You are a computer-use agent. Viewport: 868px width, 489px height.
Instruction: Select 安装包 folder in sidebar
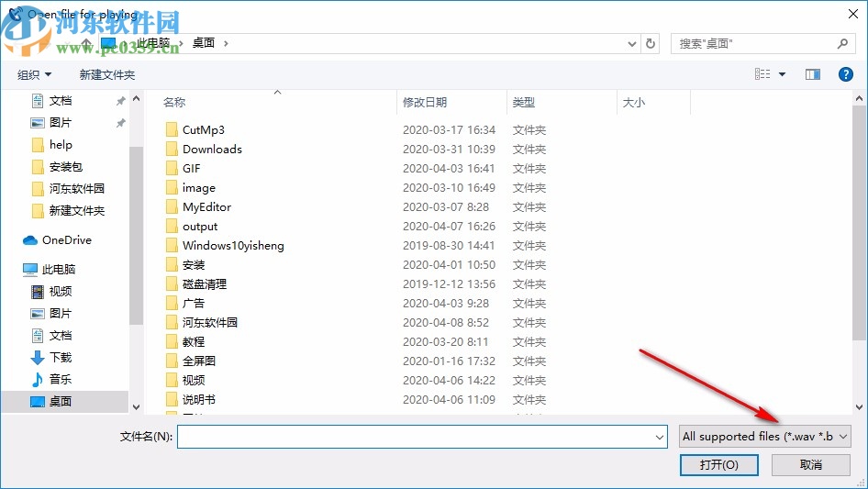[66, 167]
